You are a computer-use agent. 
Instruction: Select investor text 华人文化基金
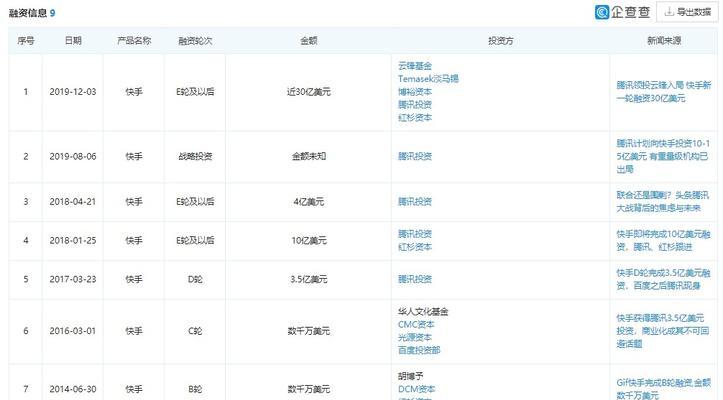point(423,311)
